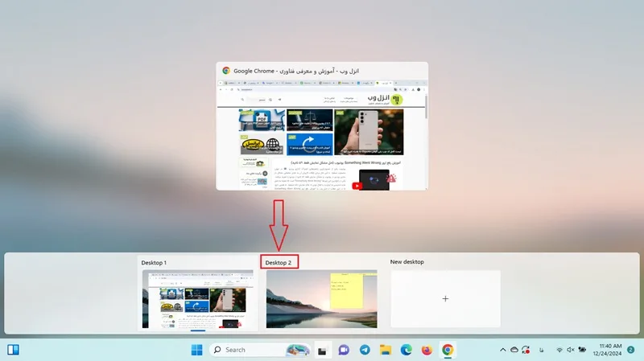Image resolution: width=644 pixels, height=361 pixels.
Task: Create a New desktop with plus tile
Action: click(446, 298)
